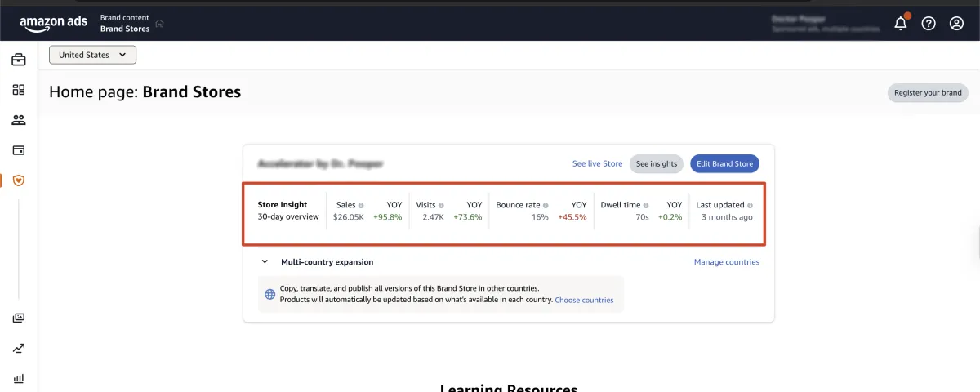Click the blurred Brand Store name title

[320, 163]
